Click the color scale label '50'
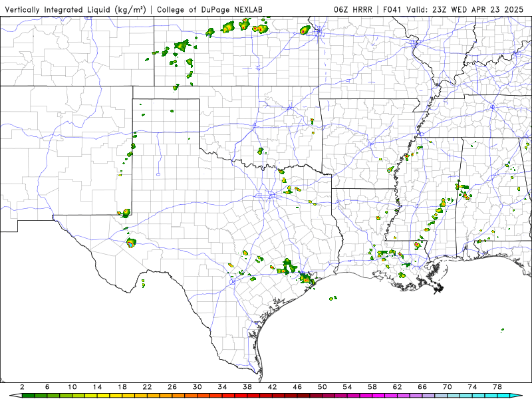The width and height of the screenshot is (532, 399). pos(323,387)
